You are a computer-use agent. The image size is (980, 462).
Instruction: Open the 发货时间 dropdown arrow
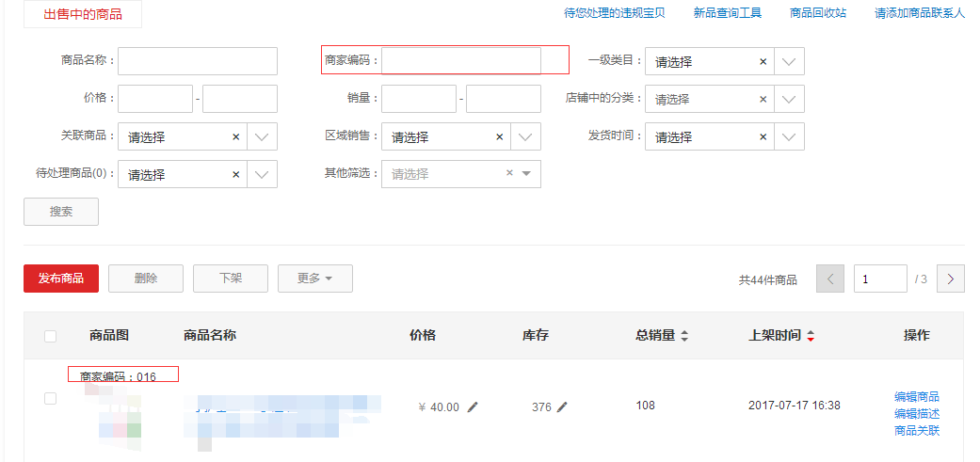point(790,136)
